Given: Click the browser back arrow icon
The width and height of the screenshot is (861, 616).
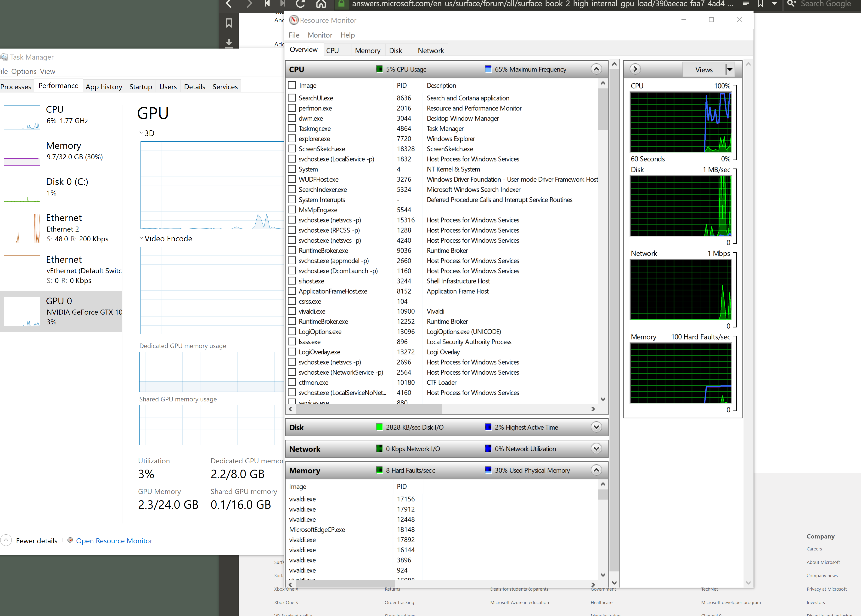Looking at the screenshot, I should [229, 4].
